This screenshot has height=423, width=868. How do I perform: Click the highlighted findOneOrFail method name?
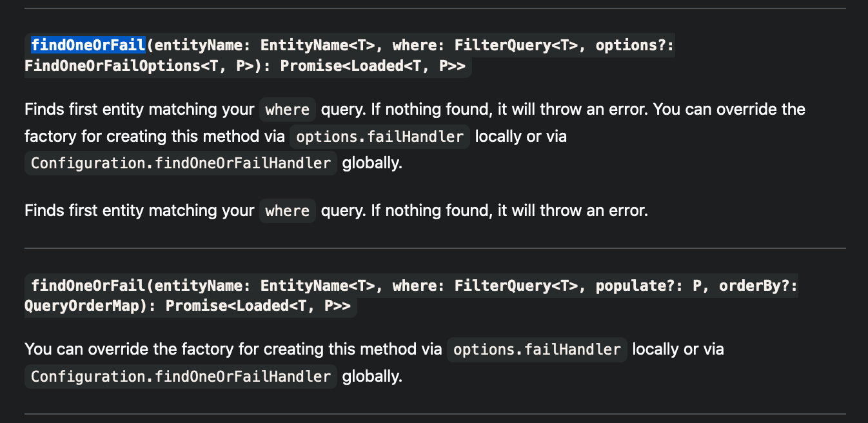point(88,44)
